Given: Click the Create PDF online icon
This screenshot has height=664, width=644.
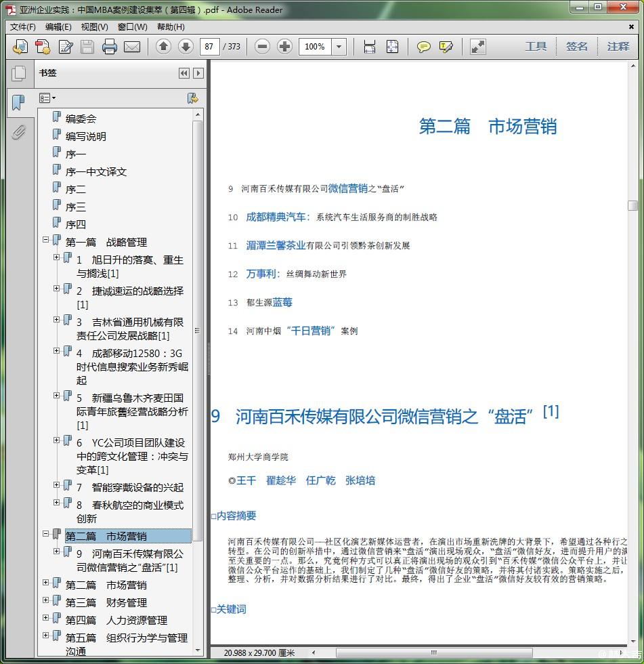Looking at the screenshot, I should coord(20,47).
